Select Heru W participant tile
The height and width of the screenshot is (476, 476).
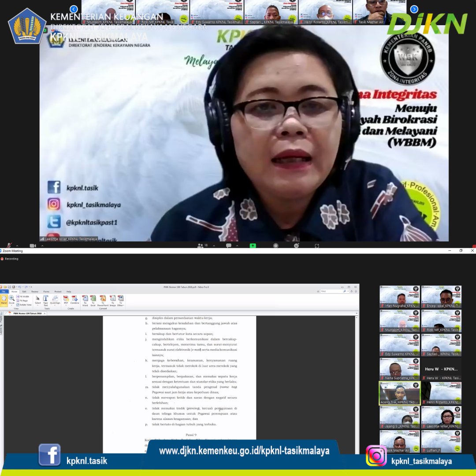point(441,369)
